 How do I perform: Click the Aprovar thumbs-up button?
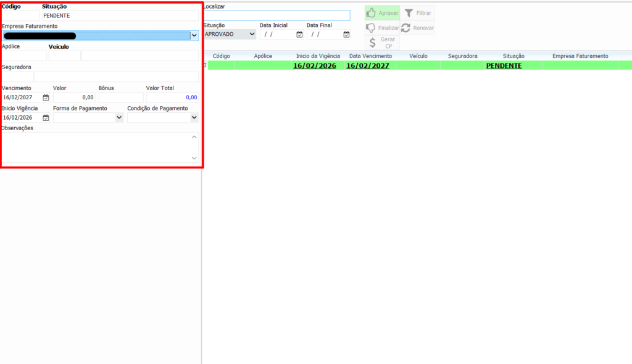tap(382, 13)
